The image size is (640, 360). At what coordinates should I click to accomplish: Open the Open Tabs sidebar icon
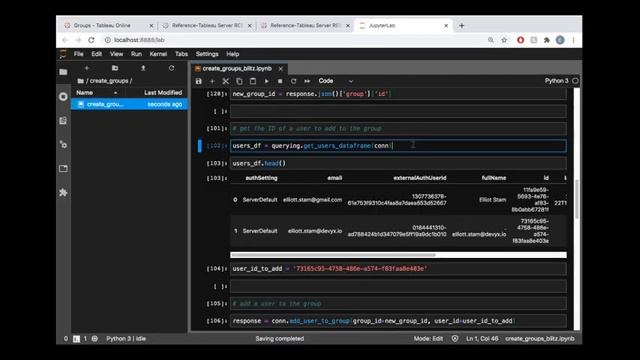tap(63, 169)
